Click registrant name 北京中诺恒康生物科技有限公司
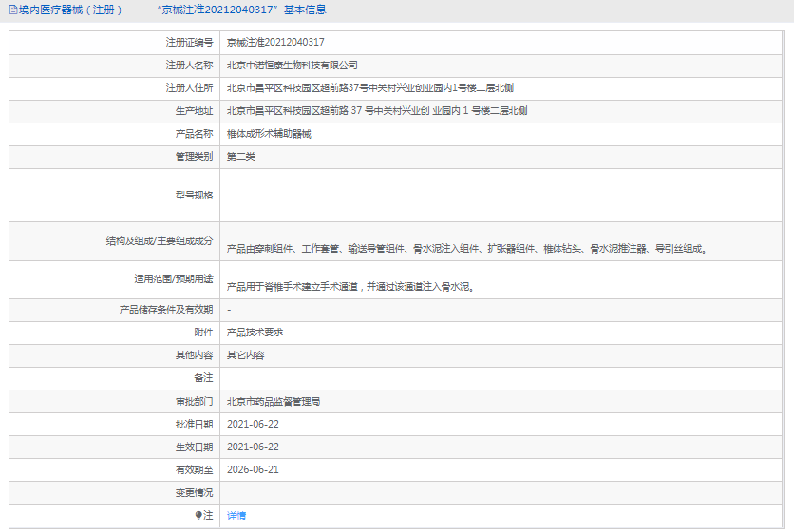Image resolution: width=794 pixels, height=532 pixels. tap(293, 66)
